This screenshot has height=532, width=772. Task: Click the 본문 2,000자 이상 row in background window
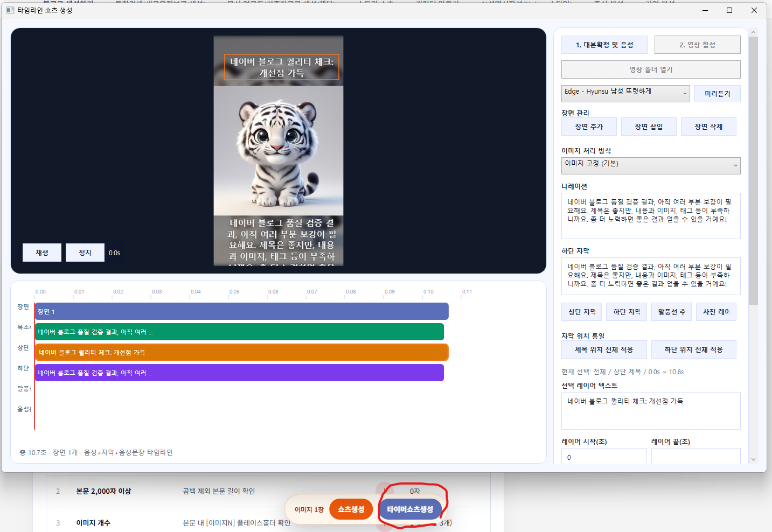click(x=268, y=491)
